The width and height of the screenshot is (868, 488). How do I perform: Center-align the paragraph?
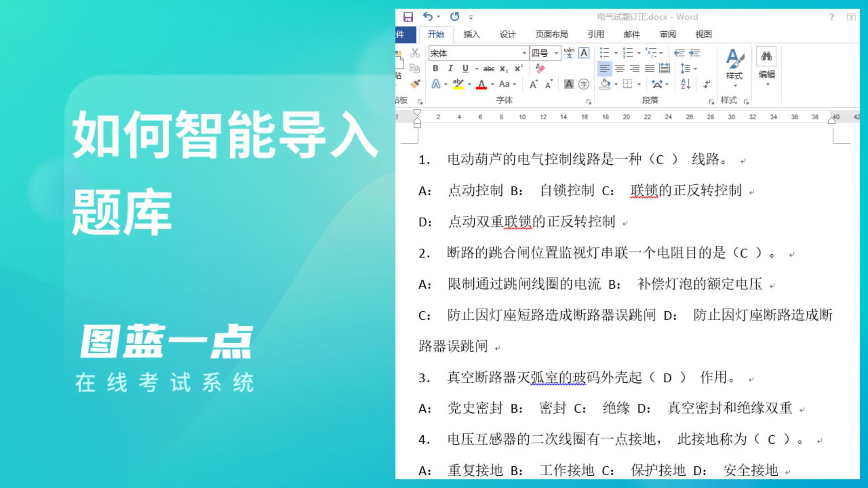[x=620, y=69]
